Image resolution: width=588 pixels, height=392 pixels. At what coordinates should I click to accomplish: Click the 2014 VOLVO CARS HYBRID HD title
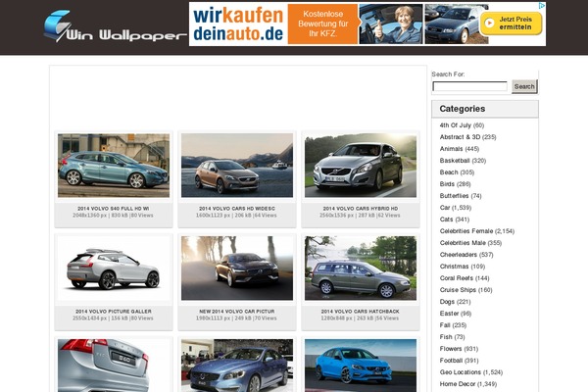coord(361,209)
